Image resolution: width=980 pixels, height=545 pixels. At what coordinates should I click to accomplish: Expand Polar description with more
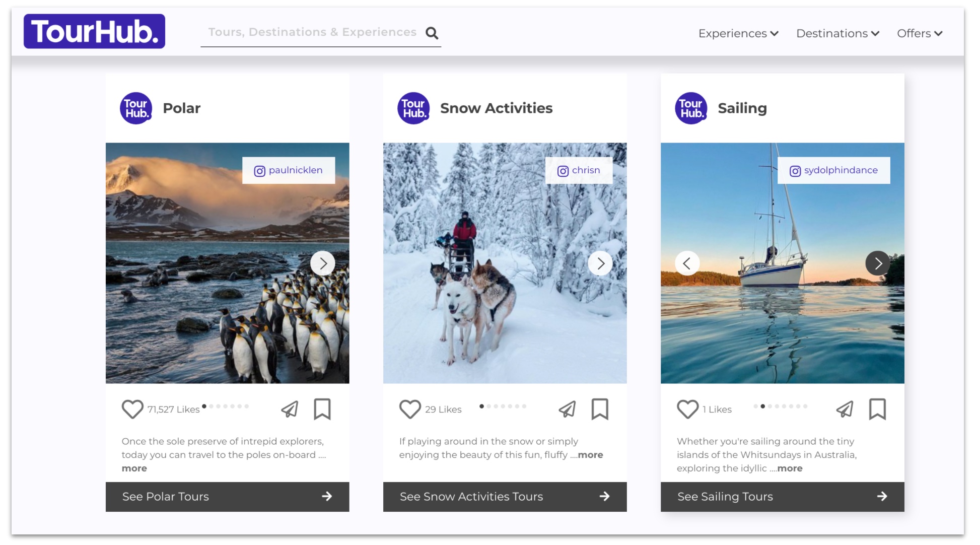click(134, 468)
